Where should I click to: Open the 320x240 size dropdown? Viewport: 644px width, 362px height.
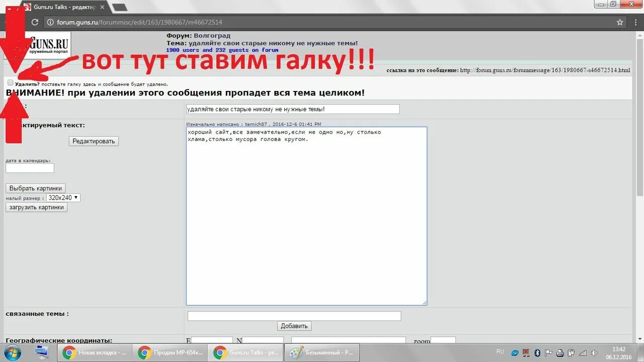pos(63,198)
